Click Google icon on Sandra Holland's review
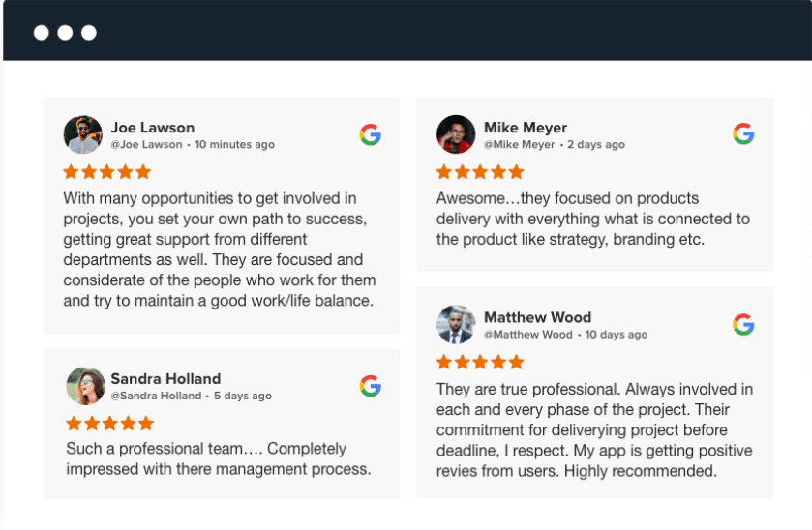 pyautogui.click(x=370, y=386)
